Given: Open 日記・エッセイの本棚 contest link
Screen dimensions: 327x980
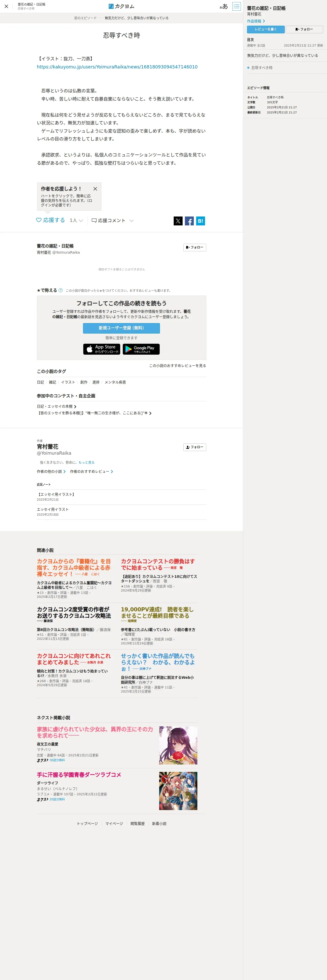Looking at the screenshot, I should [57, 407].
